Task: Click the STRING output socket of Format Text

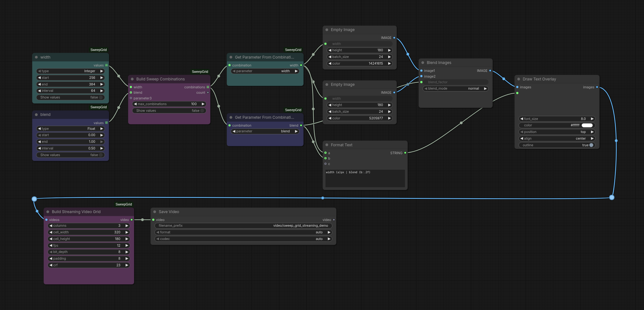Action: point(405,153)
